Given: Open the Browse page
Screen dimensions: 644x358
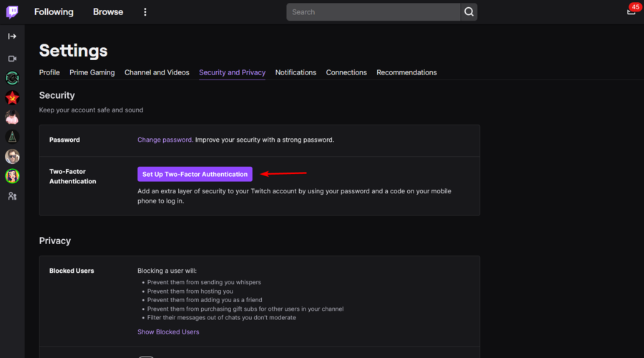Looking at the screenshot, I should [108, 12].
